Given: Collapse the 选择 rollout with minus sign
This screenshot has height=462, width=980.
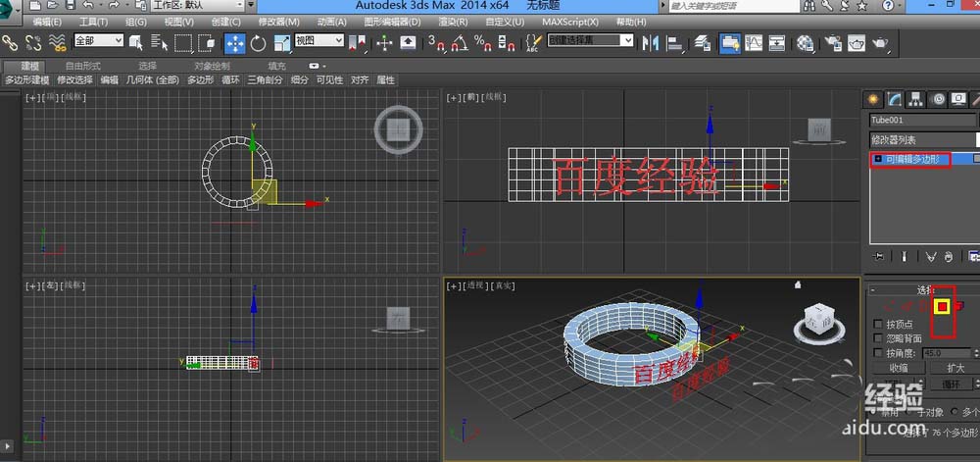Looking at the screenshot, I should point(872,290).
